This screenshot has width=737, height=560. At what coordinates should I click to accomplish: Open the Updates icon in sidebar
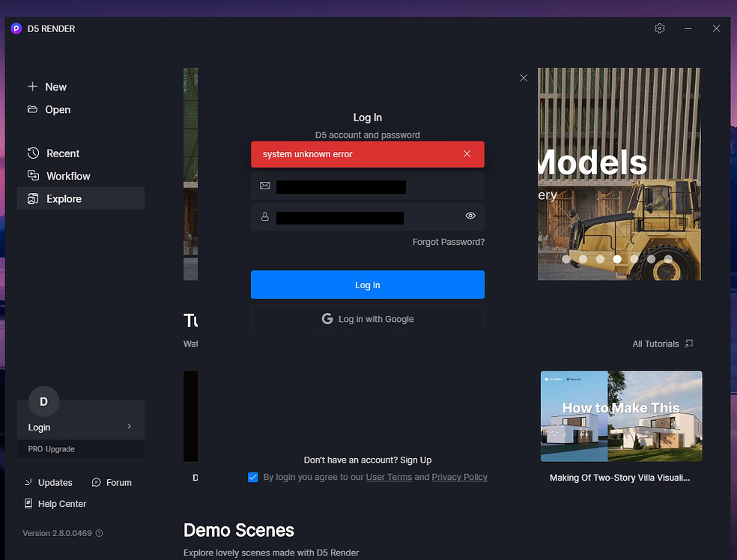click(49, 482)
